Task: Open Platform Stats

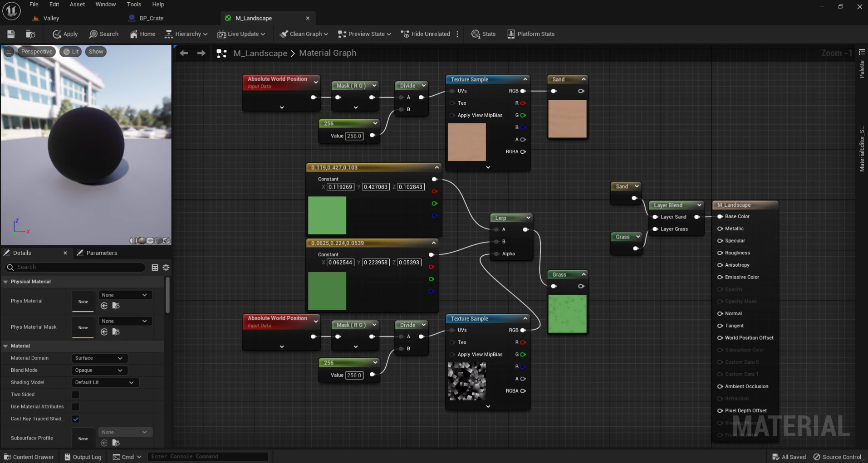Action: click(x=531, y=34)
